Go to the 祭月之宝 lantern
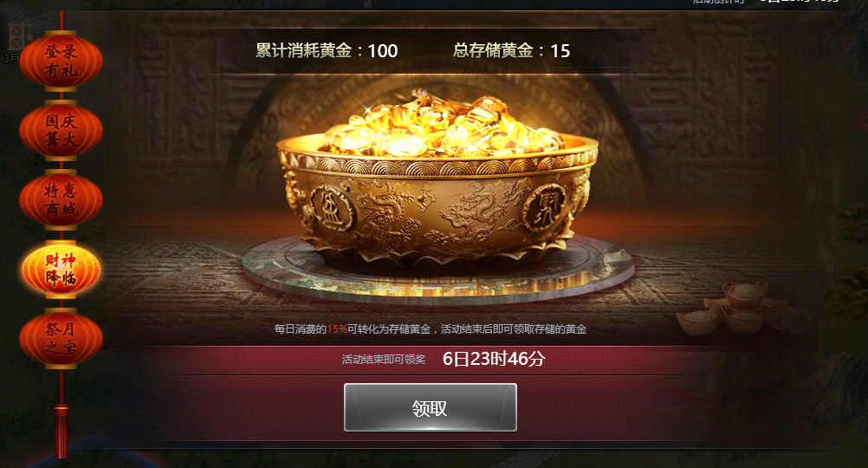Viewport: 868px width, 468px height. [x=61, y=338]
